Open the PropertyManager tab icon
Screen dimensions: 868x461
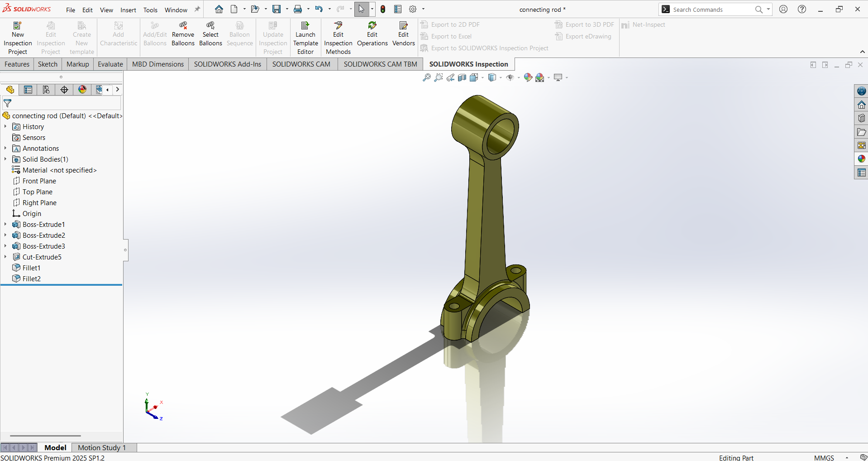(x=28, y=90)
